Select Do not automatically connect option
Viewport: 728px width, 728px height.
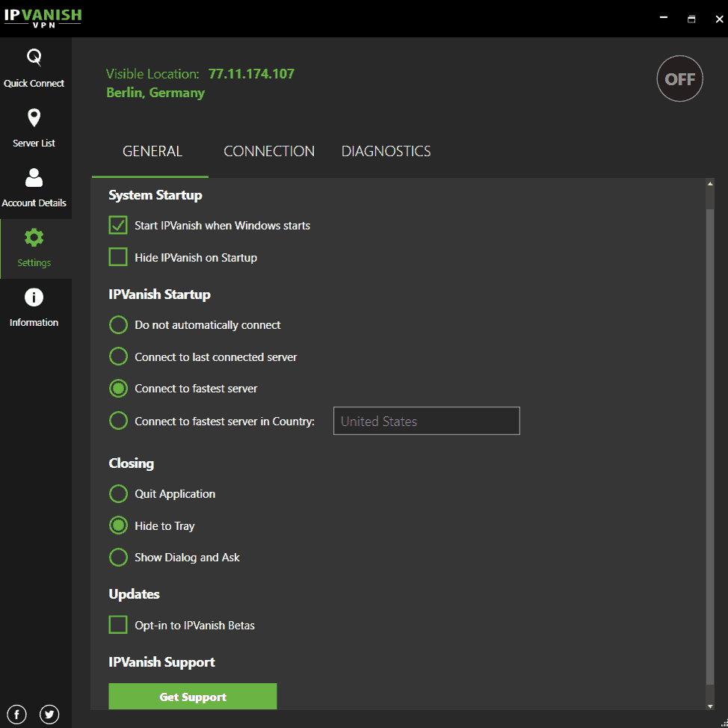[118, 325]
